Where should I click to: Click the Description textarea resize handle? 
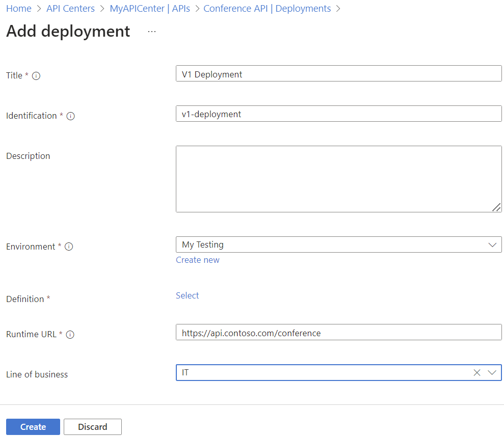pos(496,208)
